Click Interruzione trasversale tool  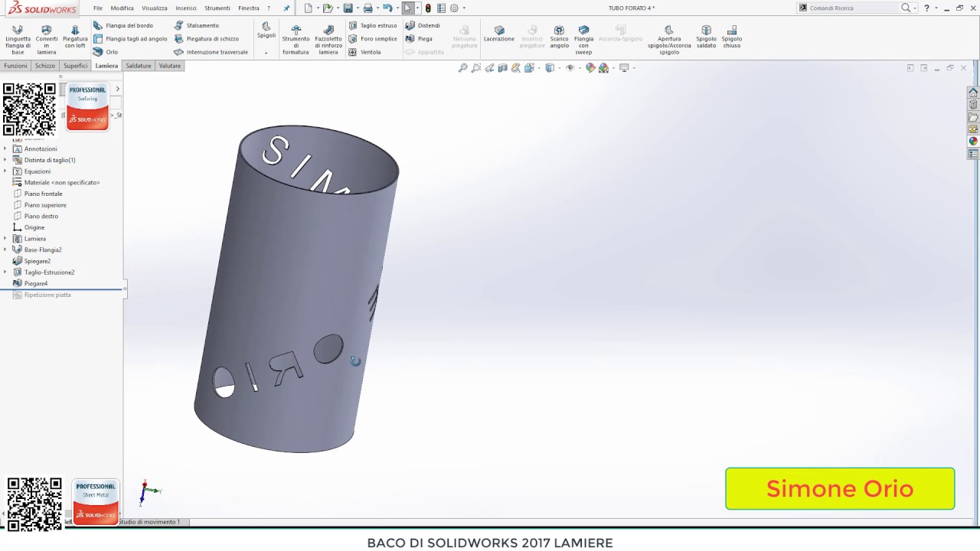coord(211,52)
